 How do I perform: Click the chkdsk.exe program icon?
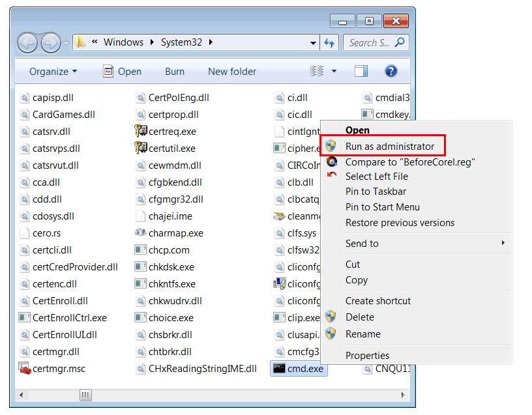(x=140, y=267)
